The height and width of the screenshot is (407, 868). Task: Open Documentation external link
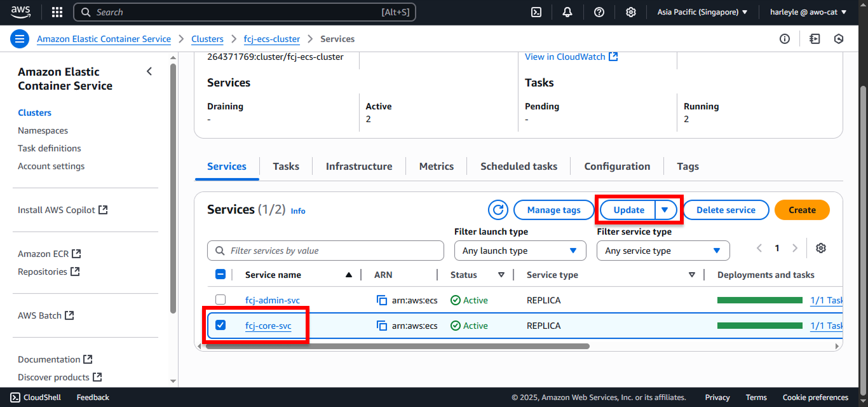(x=55, y=359)
